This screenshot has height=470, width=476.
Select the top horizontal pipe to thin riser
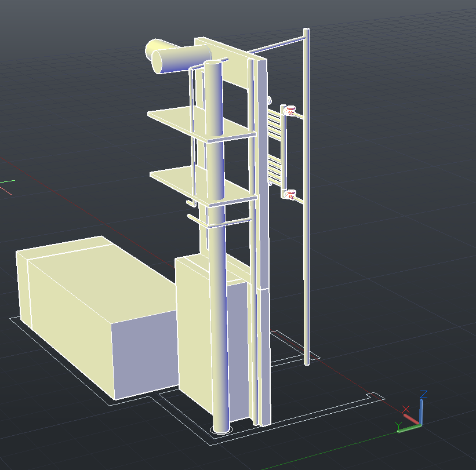[x=276, y=45]
